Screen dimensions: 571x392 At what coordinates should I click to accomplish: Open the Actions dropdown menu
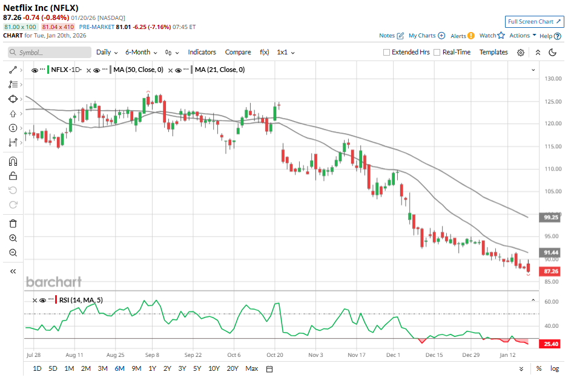523,36
